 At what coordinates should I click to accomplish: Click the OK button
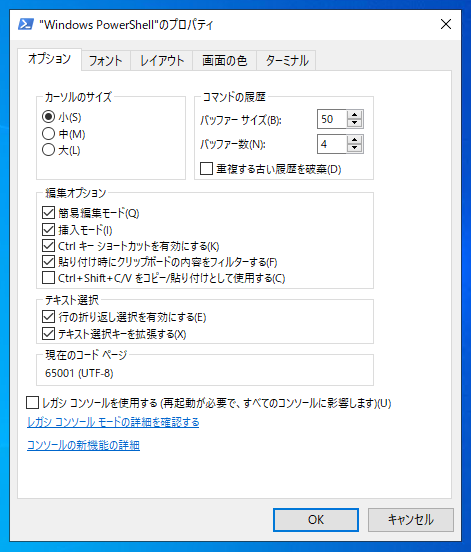(316, 520)
